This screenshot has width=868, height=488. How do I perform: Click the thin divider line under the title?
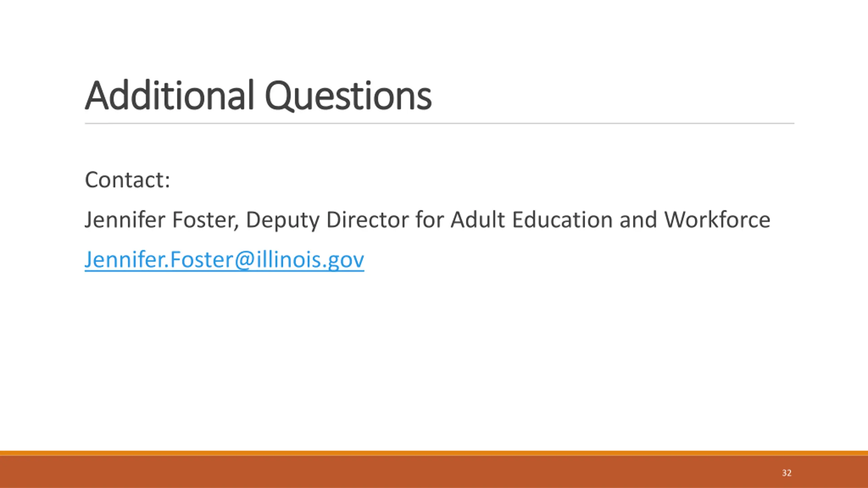(x=439, y=123)
